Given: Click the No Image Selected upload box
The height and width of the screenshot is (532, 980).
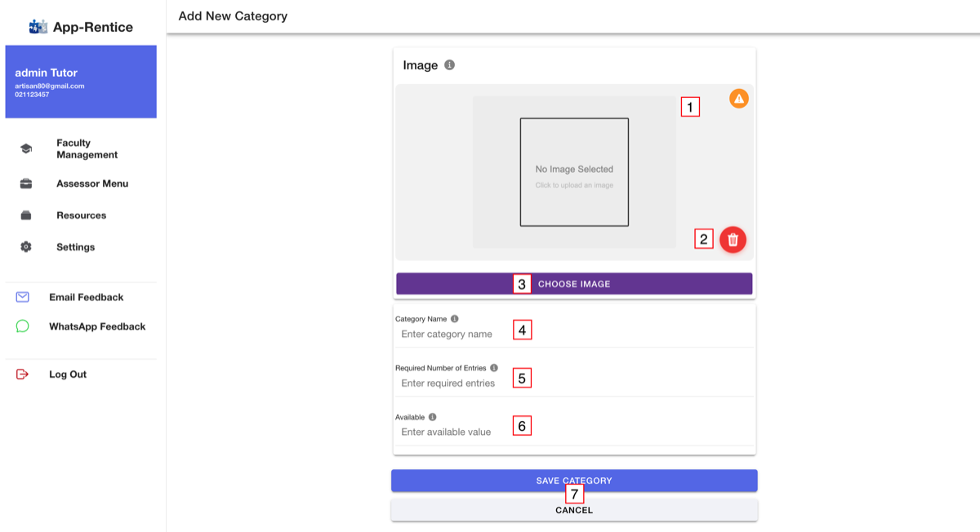Looking at the screenshot, I should tap(574, 172).
